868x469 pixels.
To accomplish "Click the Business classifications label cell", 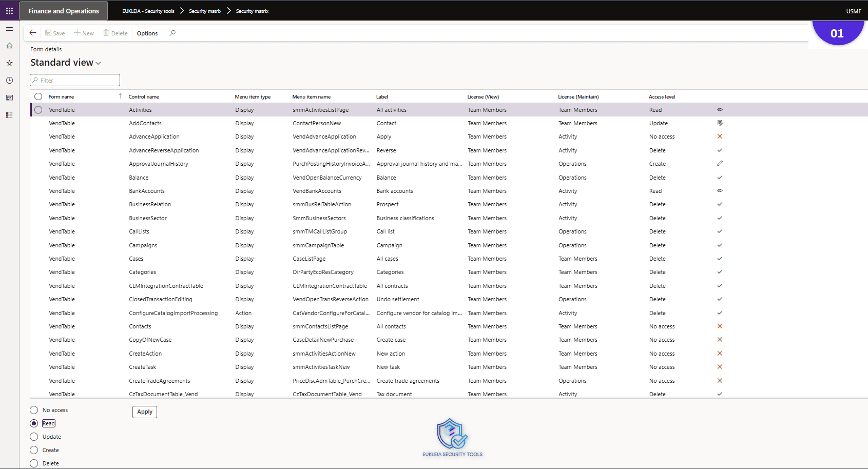I will (406, 218).
